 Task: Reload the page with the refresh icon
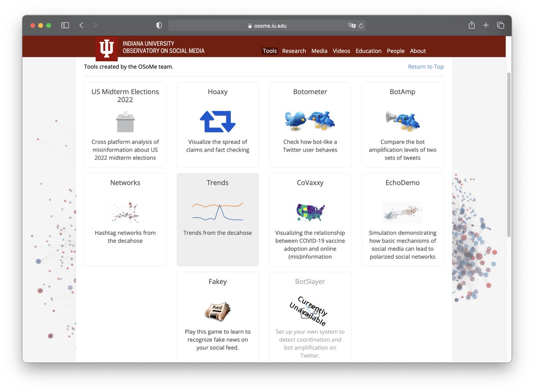(x=361, y=26)
